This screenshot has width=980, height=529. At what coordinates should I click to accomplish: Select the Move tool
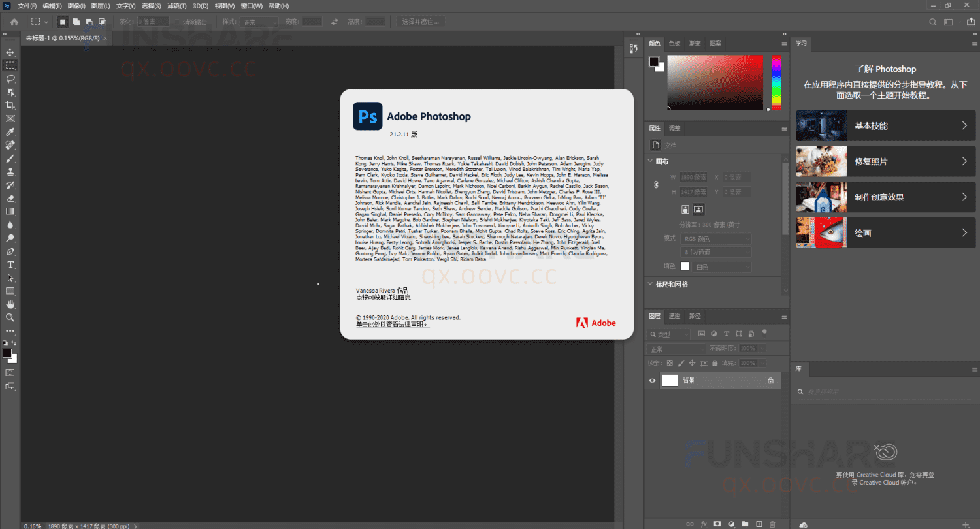coord(10,52)
